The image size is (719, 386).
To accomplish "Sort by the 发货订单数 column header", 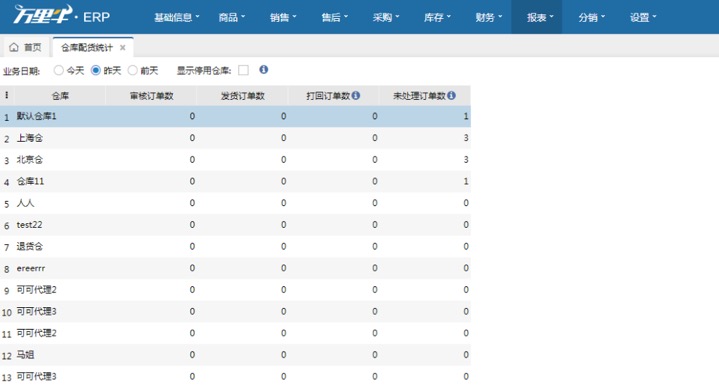I will point(243,96).
